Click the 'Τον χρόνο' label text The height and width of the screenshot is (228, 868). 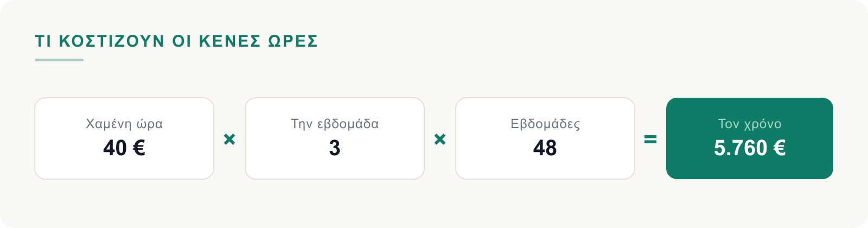[750, 124]
